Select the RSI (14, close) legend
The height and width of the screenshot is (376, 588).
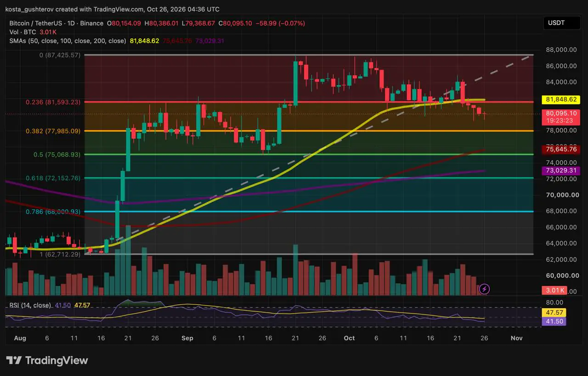click(x=29, y=305)
